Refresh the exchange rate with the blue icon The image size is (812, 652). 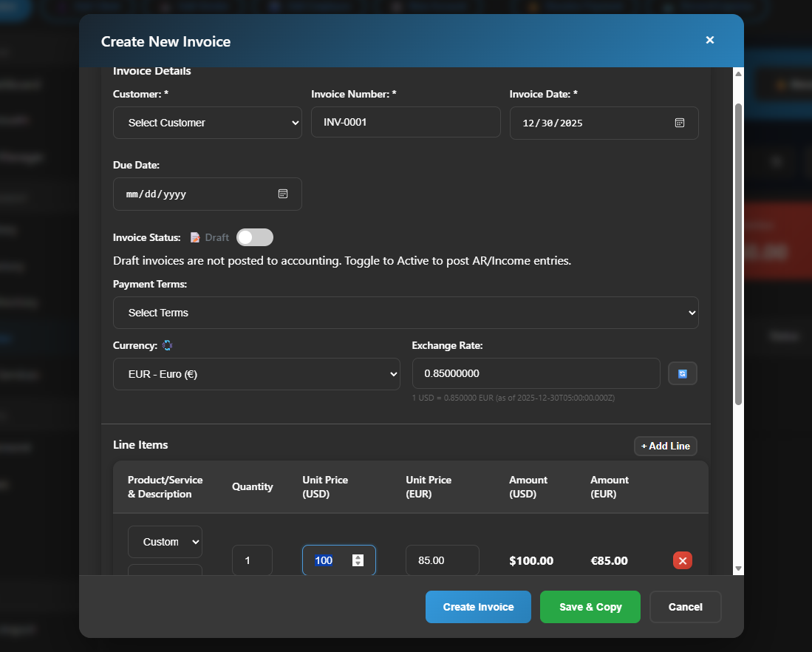(x=682, y=373)
